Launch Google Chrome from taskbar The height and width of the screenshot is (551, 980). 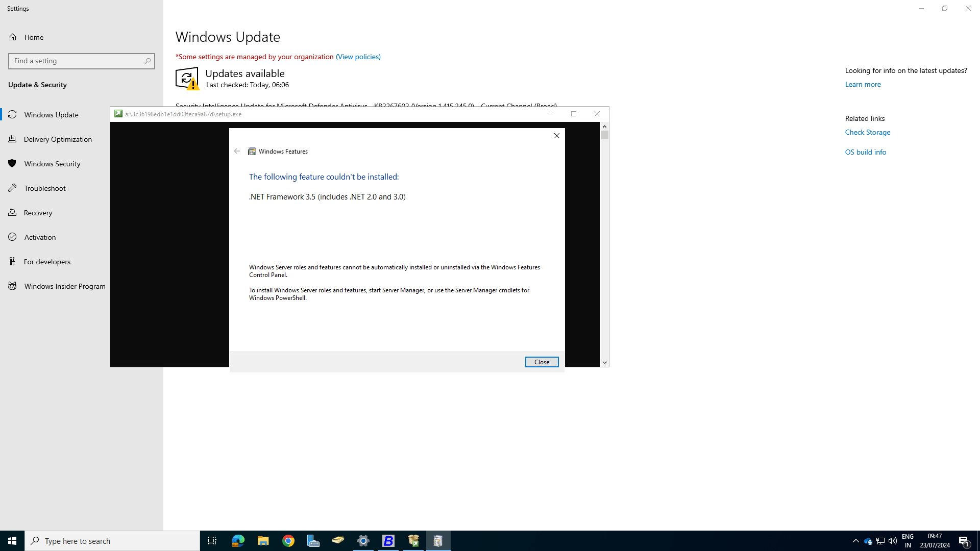coord(288,541)
